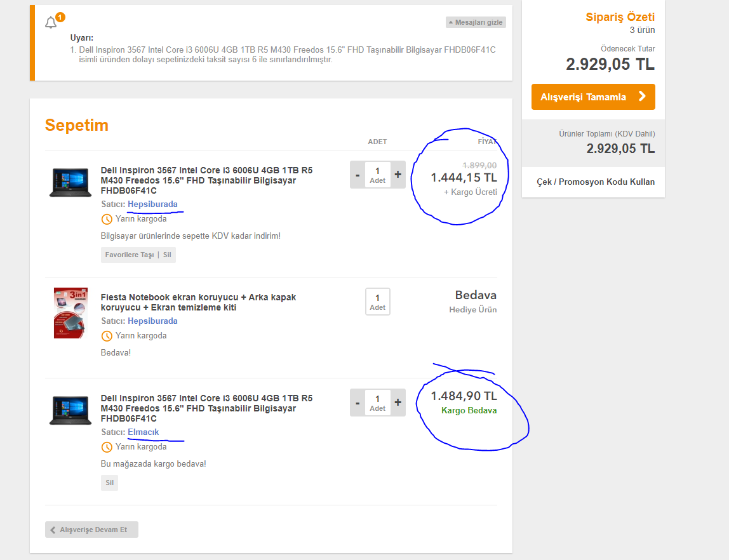Click Bilgisayar ürünlerinde sepette KDV kadar indirim text

pyautogui.click(x=191, y=236)
